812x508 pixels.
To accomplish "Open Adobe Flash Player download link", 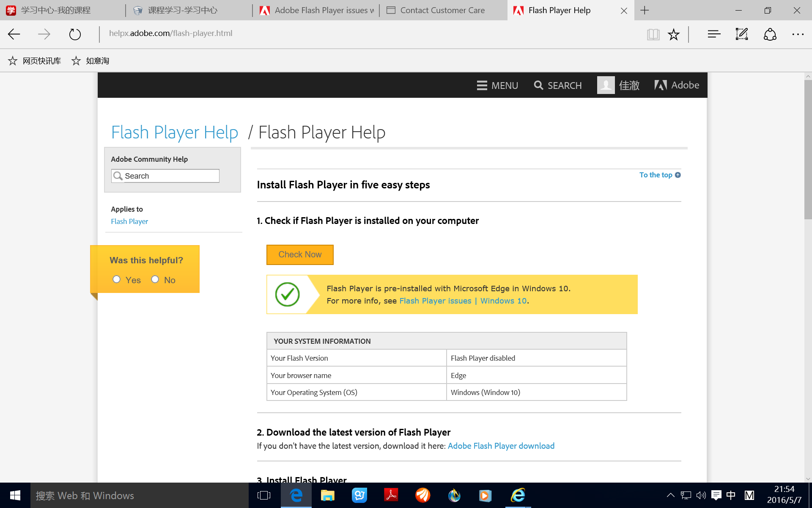I will pos(501,446).
